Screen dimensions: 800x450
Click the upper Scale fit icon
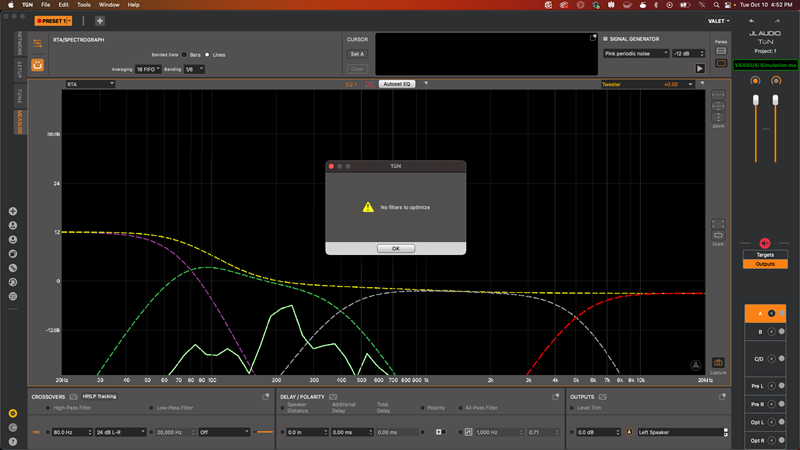coord(718,224)
